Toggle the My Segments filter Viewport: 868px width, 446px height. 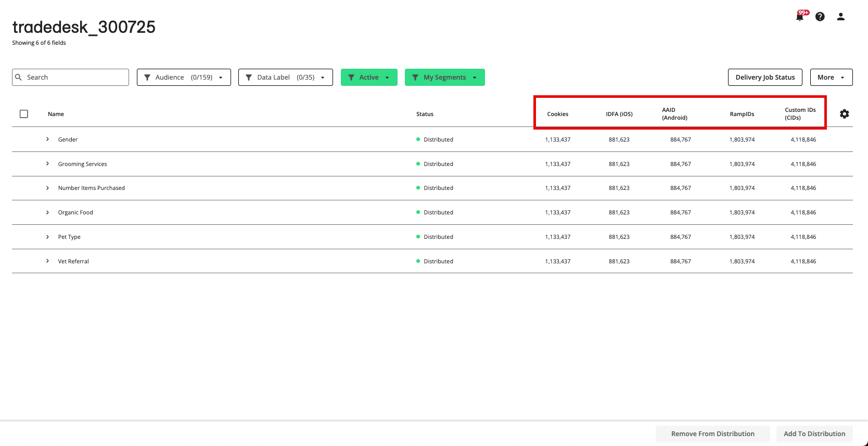tap(444, 78)
